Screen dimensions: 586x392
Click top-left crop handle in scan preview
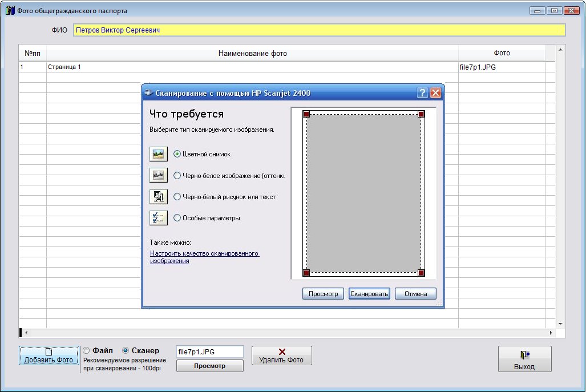point(306,115)
